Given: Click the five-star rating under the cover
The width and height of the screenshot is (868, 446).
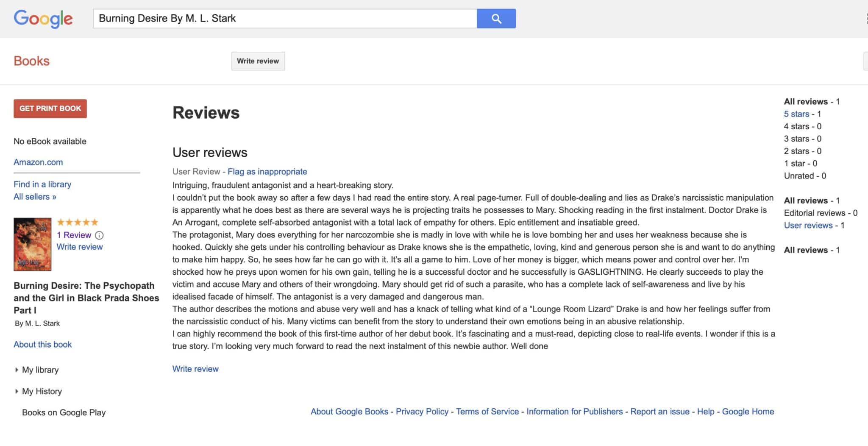Looking at the screenshot, I should tap(78, 222).
